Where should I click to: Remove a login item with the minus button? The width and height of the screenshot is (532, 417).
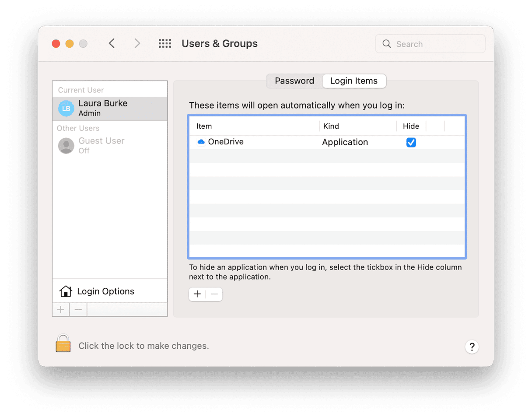point(214,294)
